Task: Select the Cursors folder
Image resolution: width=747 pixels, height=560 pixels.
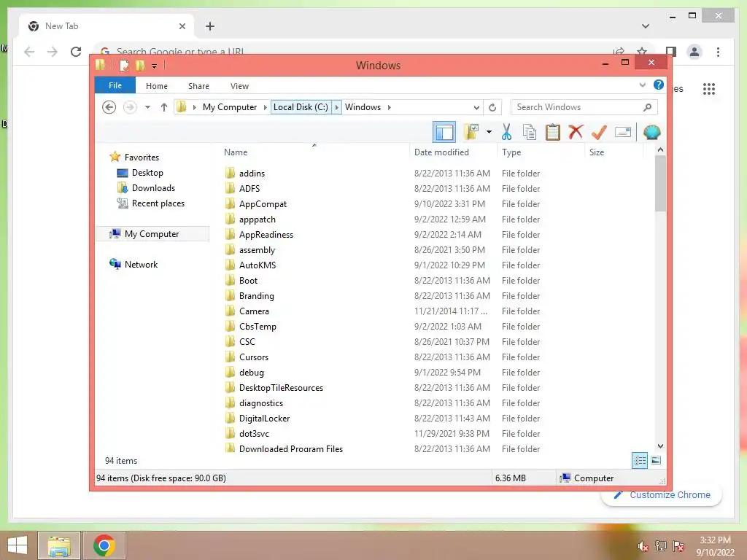Action: 253,357
